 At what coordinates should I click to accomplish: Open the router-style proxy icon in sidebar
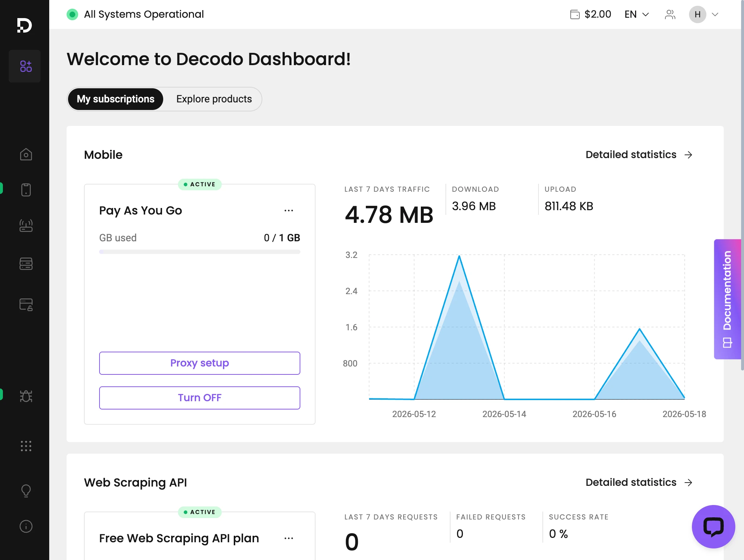coord(26,225)
